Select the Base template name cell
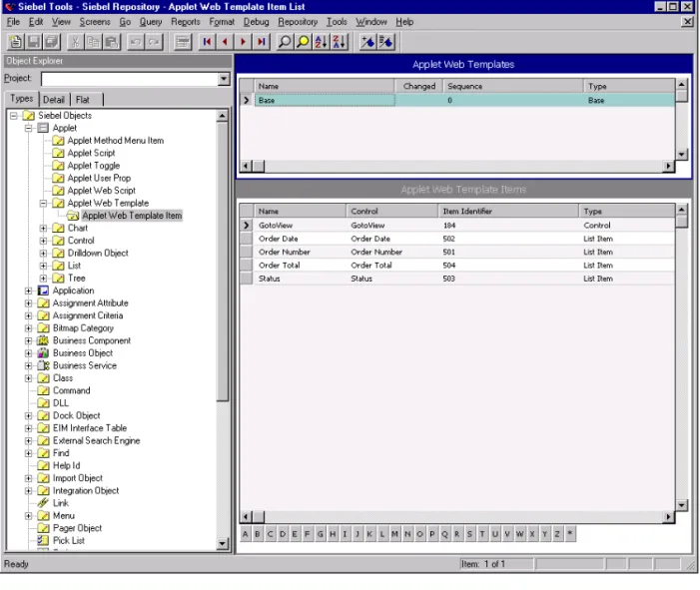Viewport: 700px width, 590px height. tap(325, 100)
